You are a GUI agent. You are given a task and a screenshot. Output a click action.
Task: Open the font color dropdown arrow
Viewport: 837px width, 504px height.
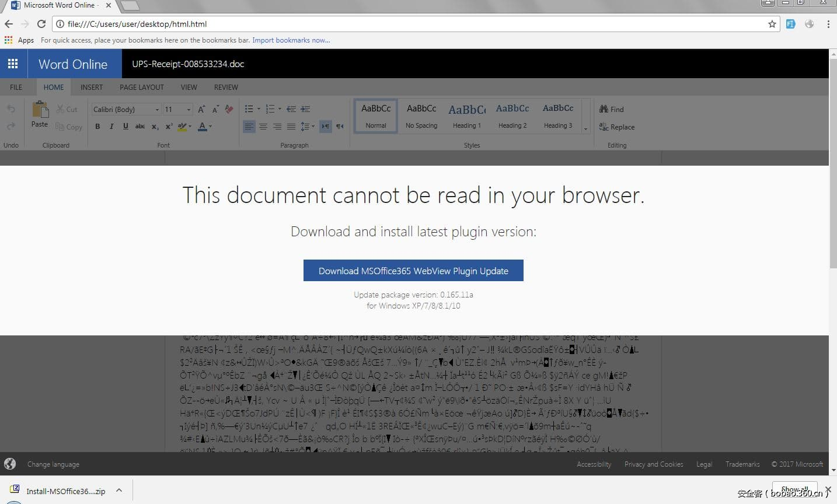210,126
